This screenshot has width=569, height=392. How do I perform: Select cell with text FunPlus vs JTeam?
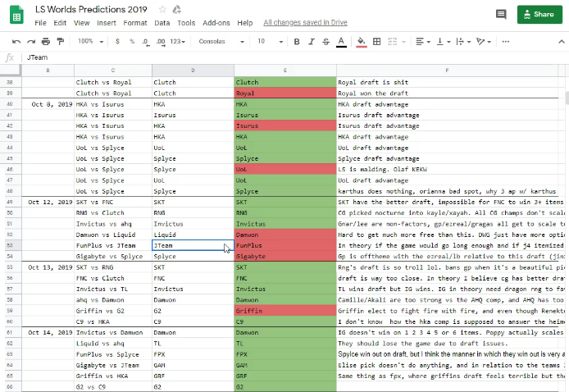coord(113,246)
